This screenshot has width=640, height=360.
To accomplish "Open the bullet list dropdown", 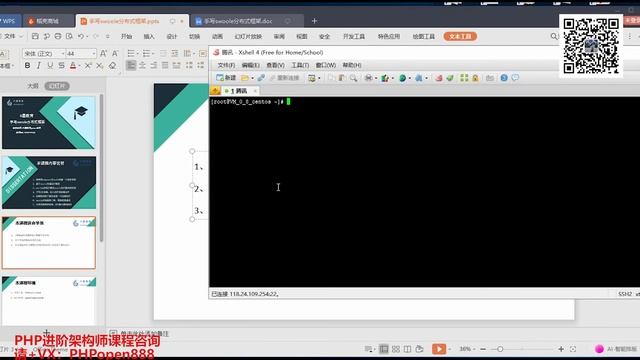I will coord(138,53).
